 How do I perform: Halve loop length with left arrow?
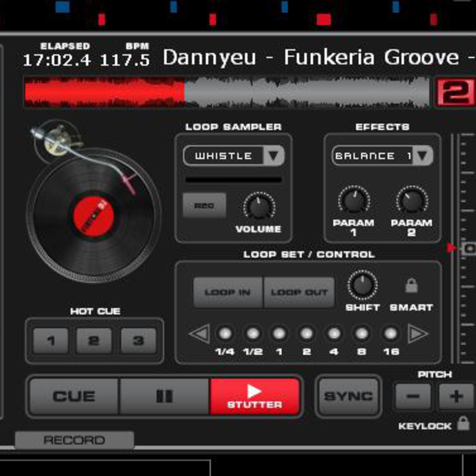point(200,334)
